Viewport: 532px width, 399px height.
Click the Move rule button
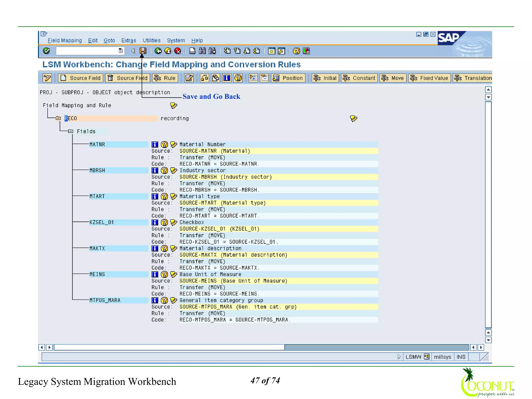393,78
